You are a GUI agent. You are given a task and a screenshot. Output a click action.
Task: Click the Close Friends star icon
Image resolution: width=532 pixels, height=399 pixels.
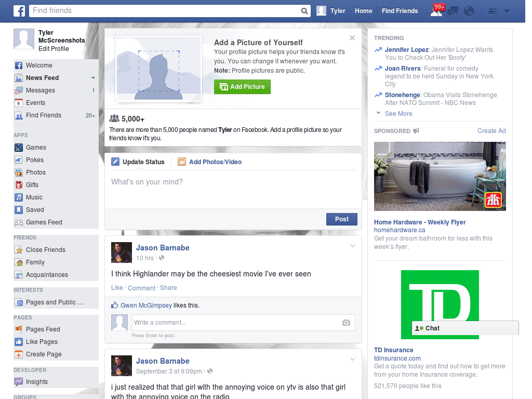[19, 250]
